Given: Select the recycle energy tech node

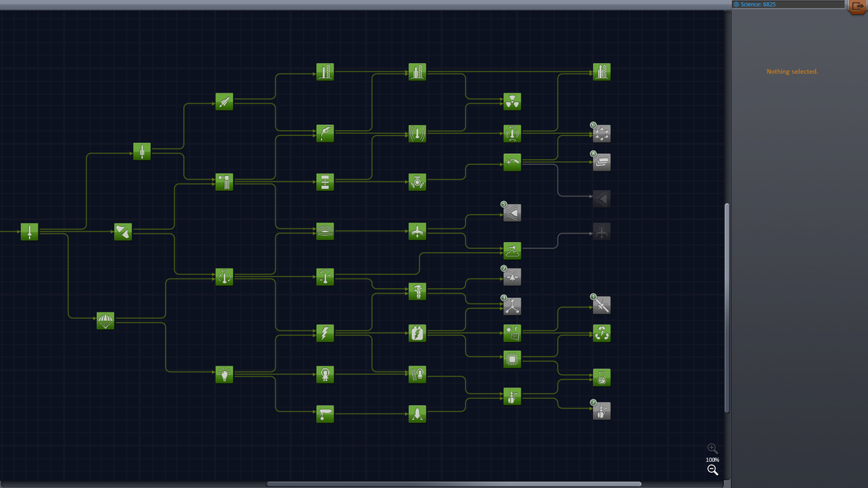Looking at the screenshot, I should coord(602,333).
